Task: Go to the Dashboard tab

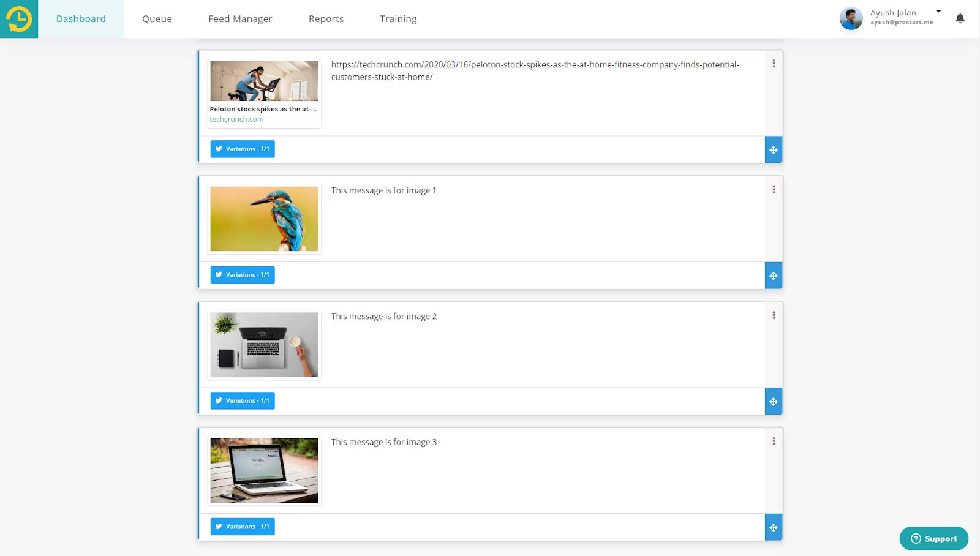Action: [x=81, y=19]
